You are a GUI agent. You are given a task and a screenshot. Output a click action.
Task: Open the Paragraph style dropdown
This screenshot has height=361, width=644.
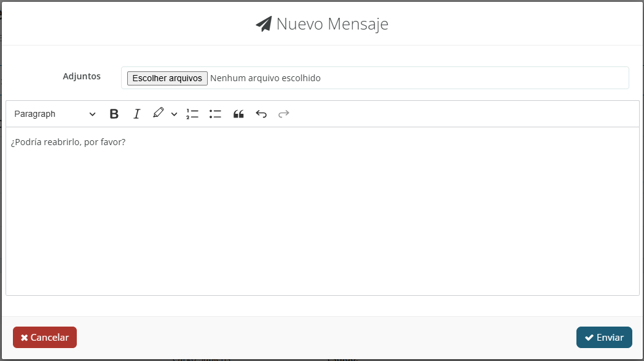pyautogui.click(x=55, y=114)
